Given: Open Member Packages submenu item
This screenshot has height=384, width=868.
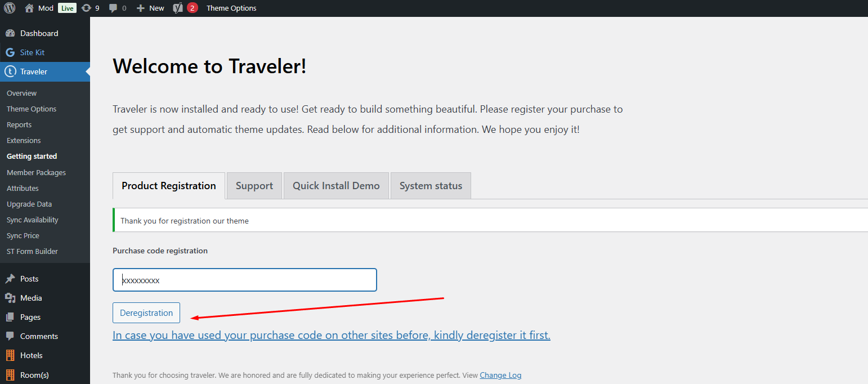Looking at the screenshot, I should pyautogui.click(x=36, y=172).
